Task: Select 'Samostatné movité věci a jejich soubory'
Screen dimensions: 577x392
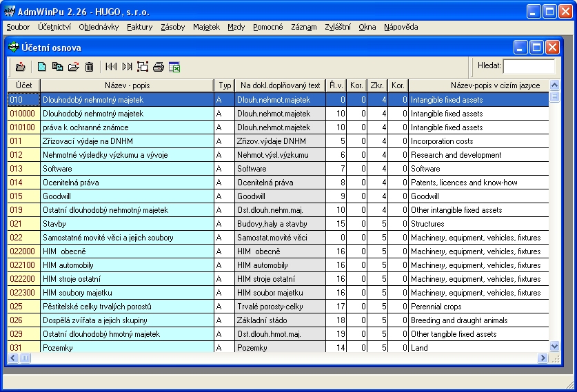Action: [x=127, y=238]
